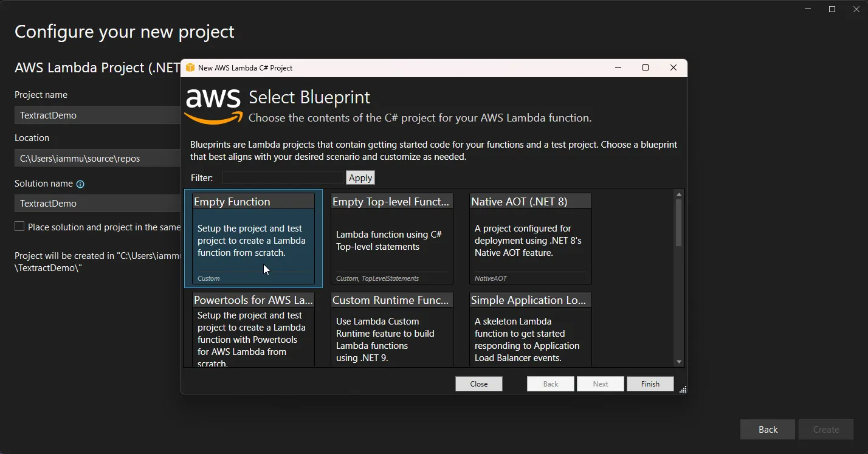
Task: Select the Custom Runtime Function blueprint
Action: pos(392,331)
